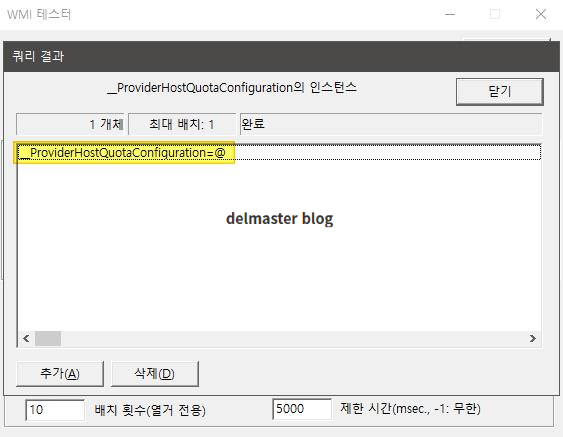563x437 pixels.
Task: Select the __ProviderHostQuotaConfiguration=@ result row
Action: point(279,153)
